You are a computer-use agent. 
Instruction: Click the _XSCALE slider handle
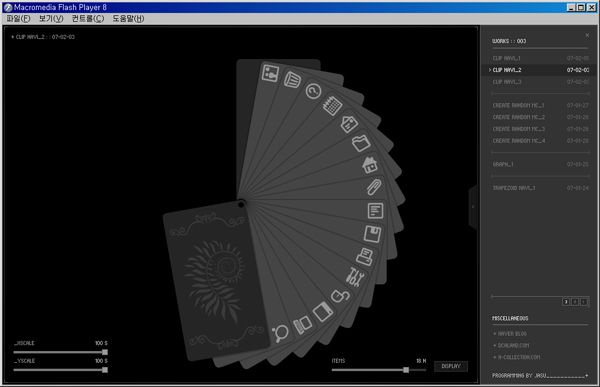[105, 352]
